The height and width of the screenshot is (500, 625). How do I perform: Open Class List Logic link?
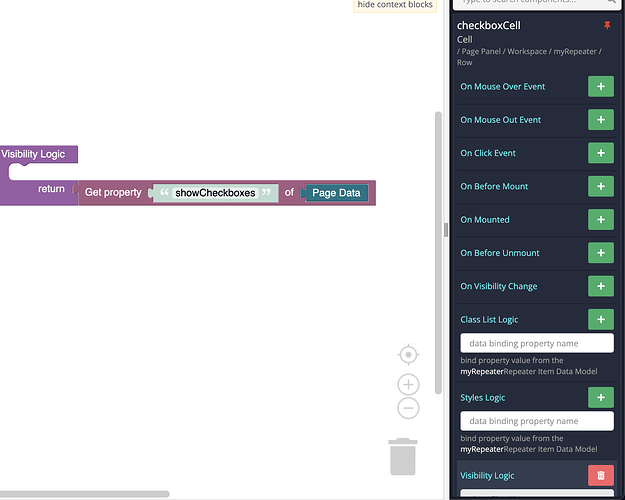(489, 319)
